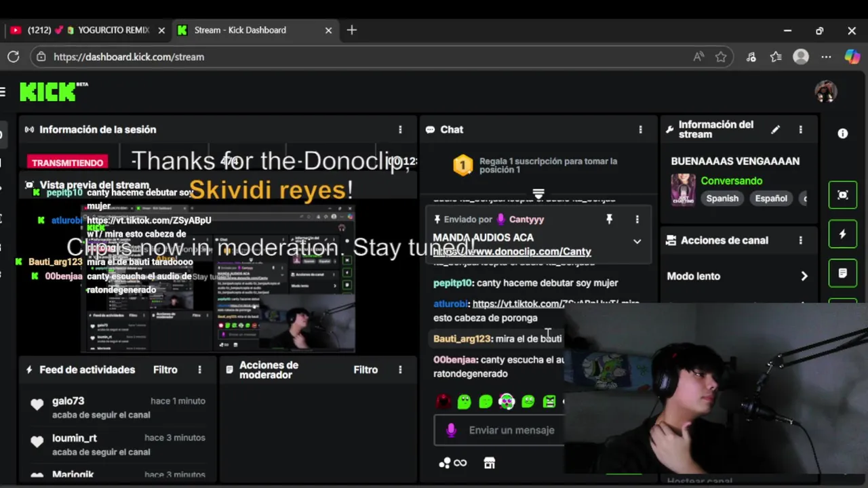Favorite this page with star icon
Viewport: 868px width, 488px height.
click(721, 57)
